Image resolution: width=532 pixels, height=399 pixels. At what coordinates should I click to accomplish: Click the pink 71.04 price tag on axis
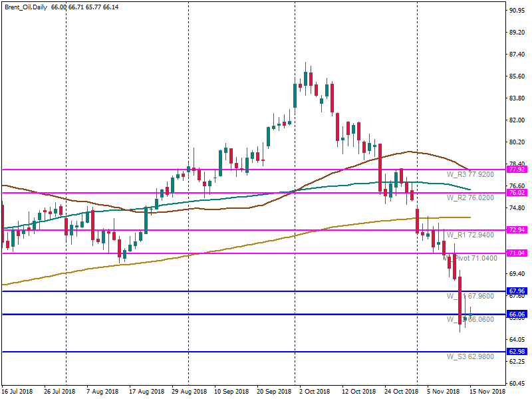(x=517, y=253)
